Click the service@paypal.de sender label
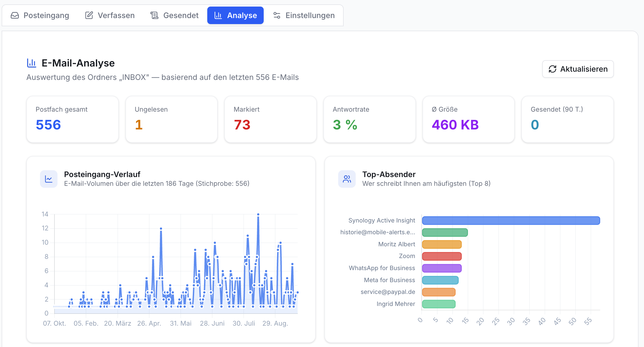The image size is (644, 347). [x=388, y=292]
